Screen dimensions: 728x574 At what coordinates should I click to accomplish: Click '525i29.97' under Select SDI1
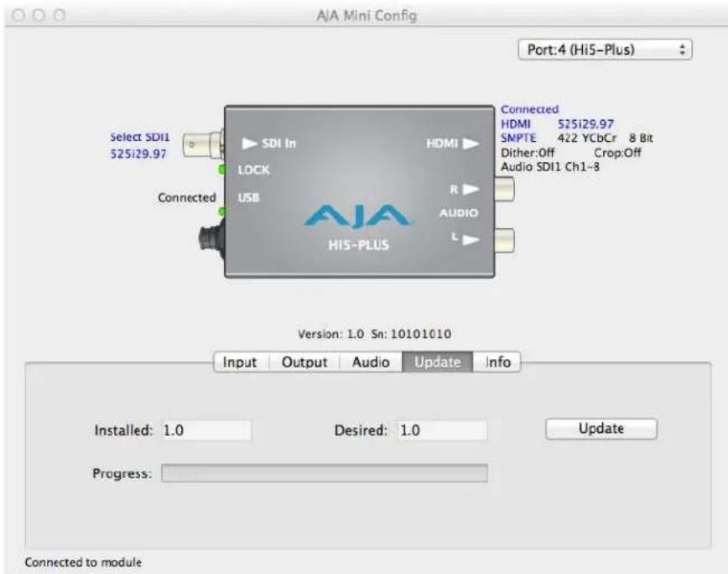tap(138, 154)
